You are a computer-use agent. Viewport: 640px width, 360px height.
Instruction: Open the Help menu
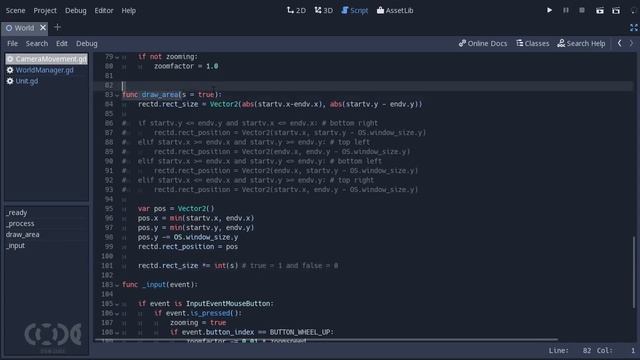pyautogui.click(x=128, y=11)
